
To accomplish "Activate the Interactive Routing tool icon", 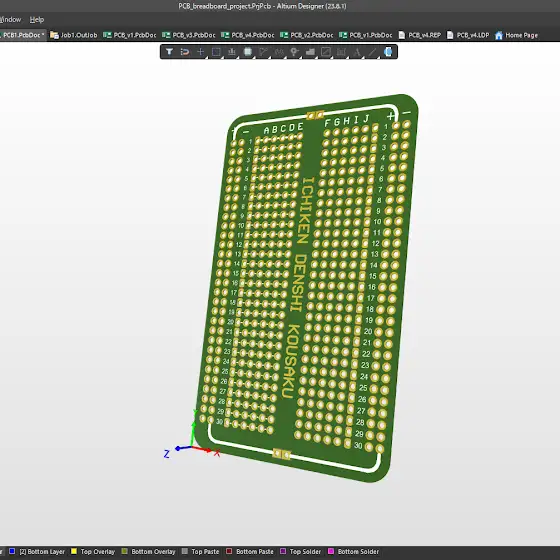I will [263, 52].
